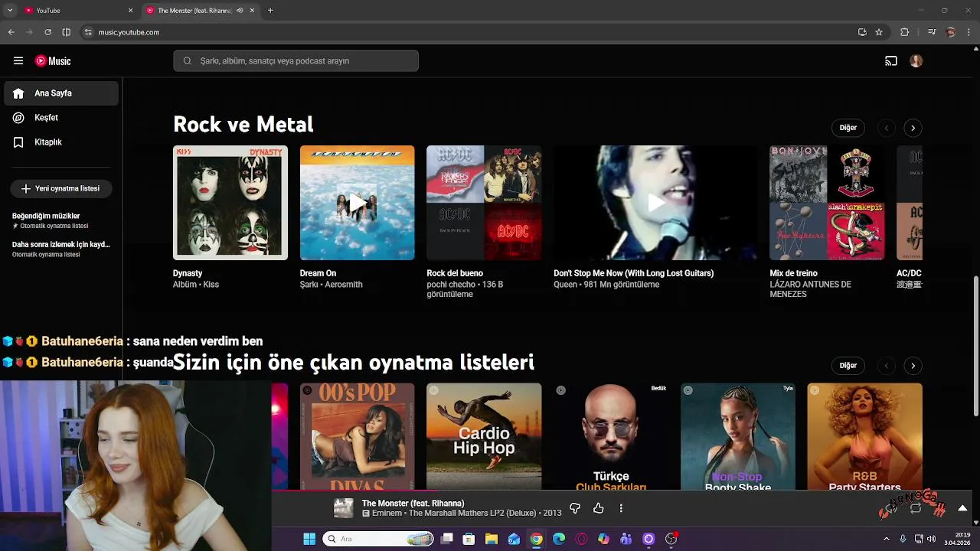Mute tab via speaker icon on tab
This screenshot has height=551, width=980.
coord(240,10)
